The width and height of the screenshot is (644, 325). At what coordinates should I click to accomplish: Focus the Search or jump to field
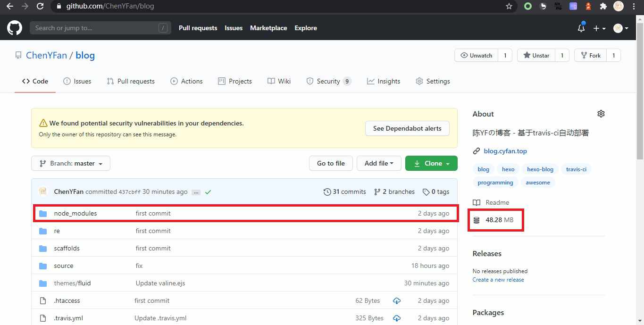[100, 28]
